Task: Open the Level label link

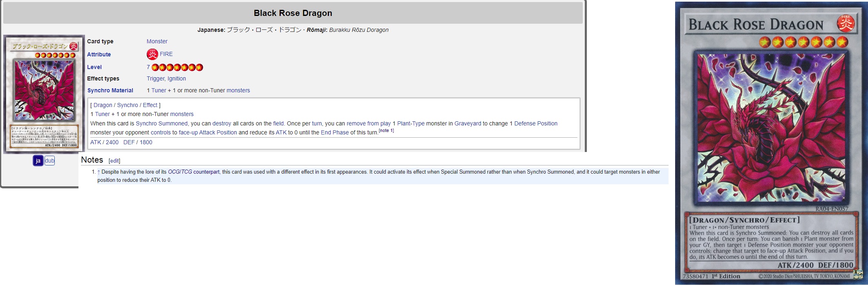Action: 94,67
